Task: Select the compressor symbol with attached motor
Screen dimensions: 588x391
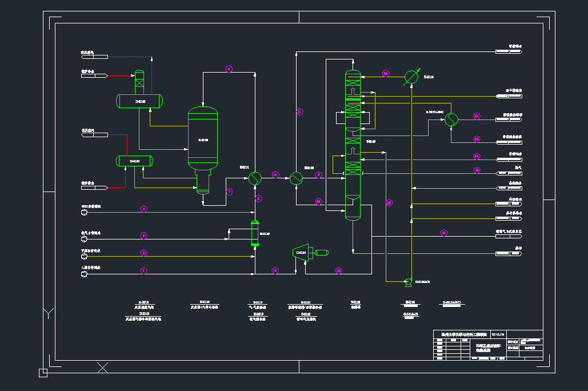Action: [x=304, y=252]
